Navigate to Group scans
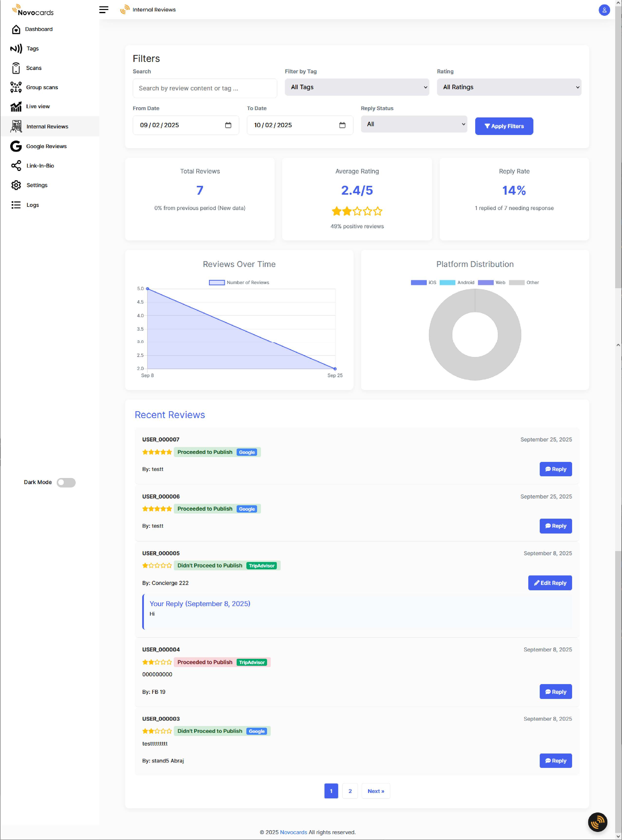The height and width of the screenshot is (840, 622). [x=42, y=87]
